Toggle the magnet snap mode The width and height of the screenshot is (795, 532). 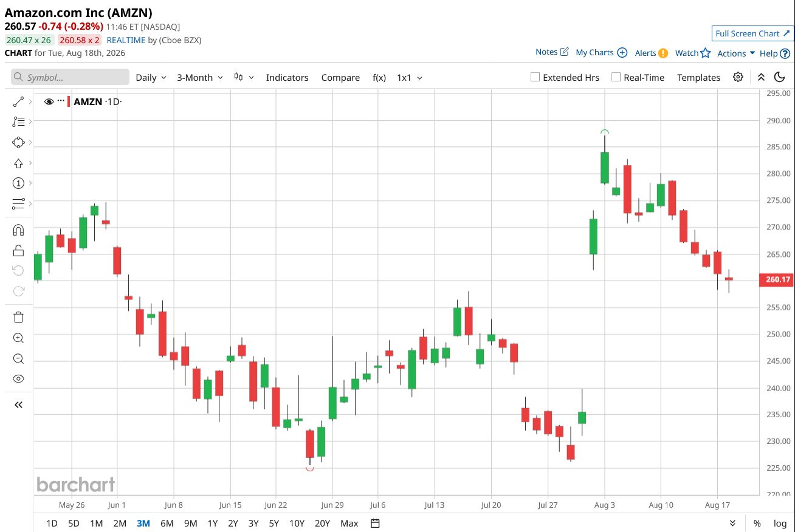pyautogui.click(x=18, y=230)
